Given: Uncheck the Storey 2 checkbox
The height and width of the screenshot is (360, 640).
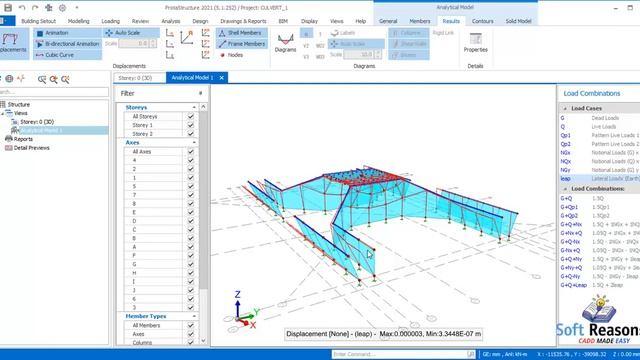Looking at the screenshot, I should pyautogui.click(x=191, y=133).
